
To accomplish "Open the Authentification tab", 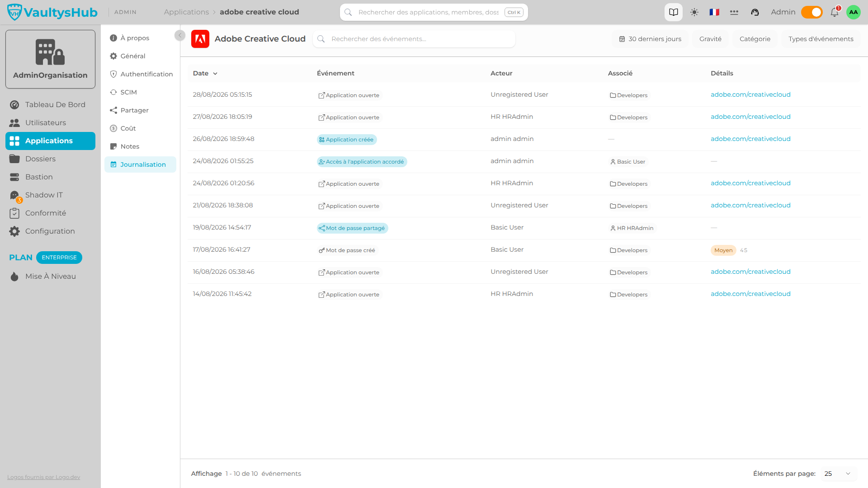I will (140, 74).
